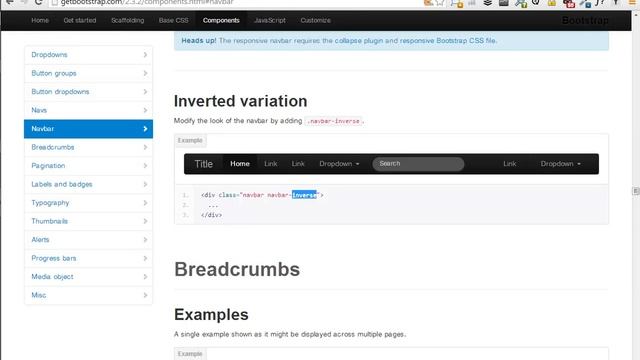
Task: Click the Button dropdowns row chevron
Action: (145, 92)
